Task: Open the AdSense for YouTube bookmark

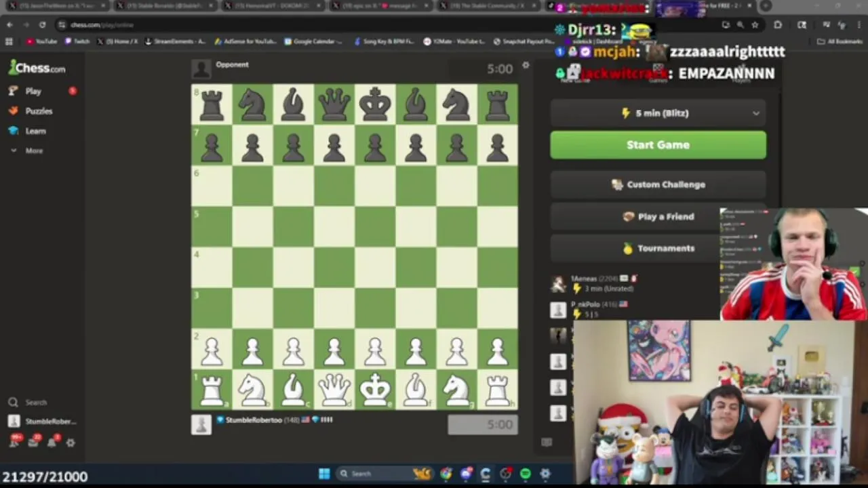Action: click(x=245, y=41)
